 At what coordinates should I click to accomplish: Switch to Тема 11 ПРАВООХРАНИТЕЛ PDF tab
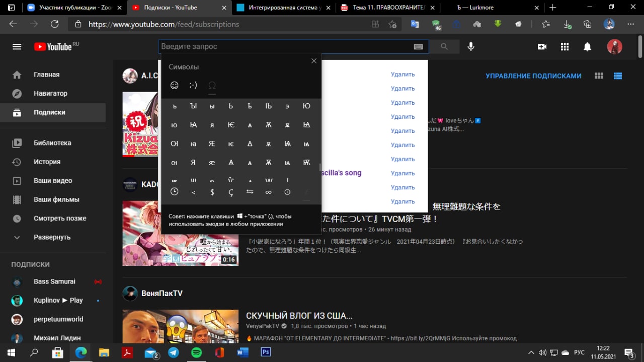click(x=388, y=8)
